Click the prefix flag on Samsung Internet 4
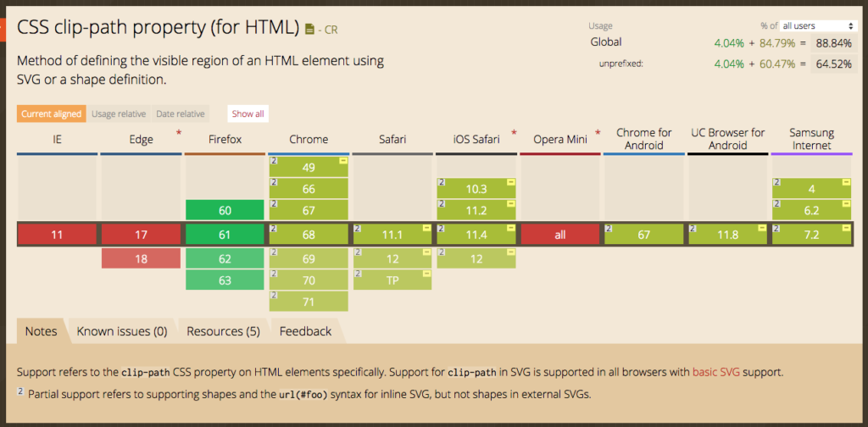 click(x=846, y=182)
